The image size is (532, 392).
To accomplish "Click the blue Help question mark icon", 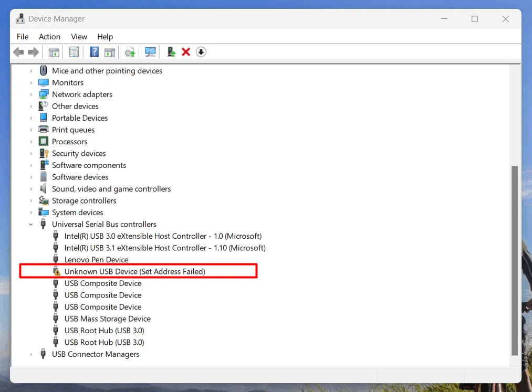I will click(x=94, y=52).
